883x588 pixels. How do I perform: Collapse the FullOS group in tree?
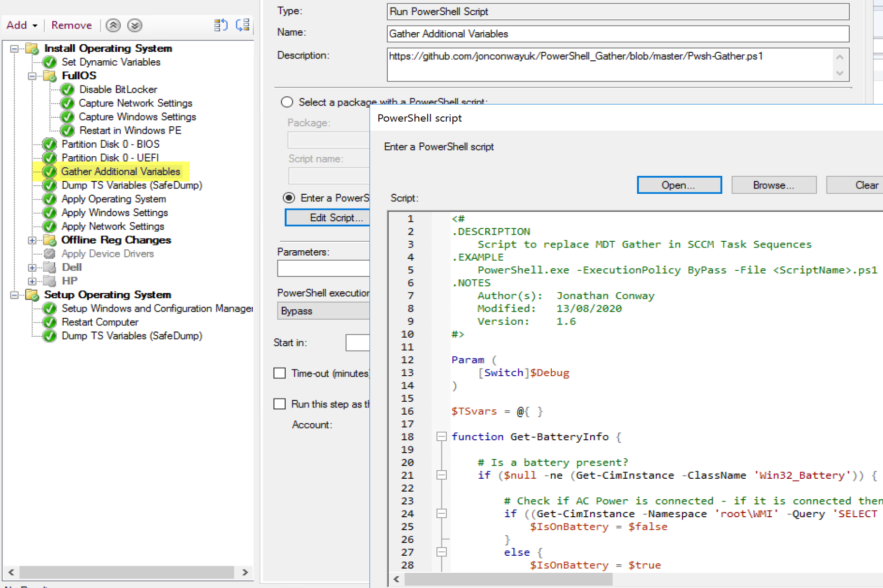coord(32,76)
